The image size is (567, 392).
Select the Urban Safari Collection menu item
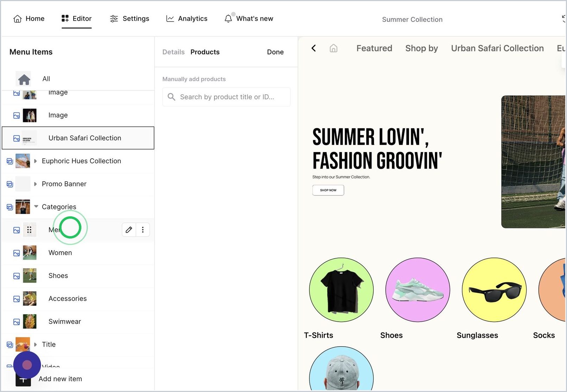(78, 138)
